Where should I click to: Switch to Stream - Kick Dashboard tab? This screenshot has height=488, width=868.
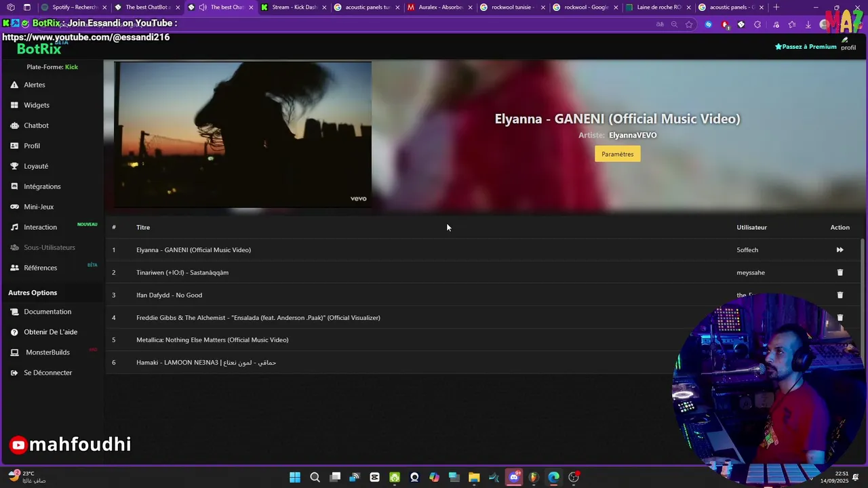coord(293,7)
